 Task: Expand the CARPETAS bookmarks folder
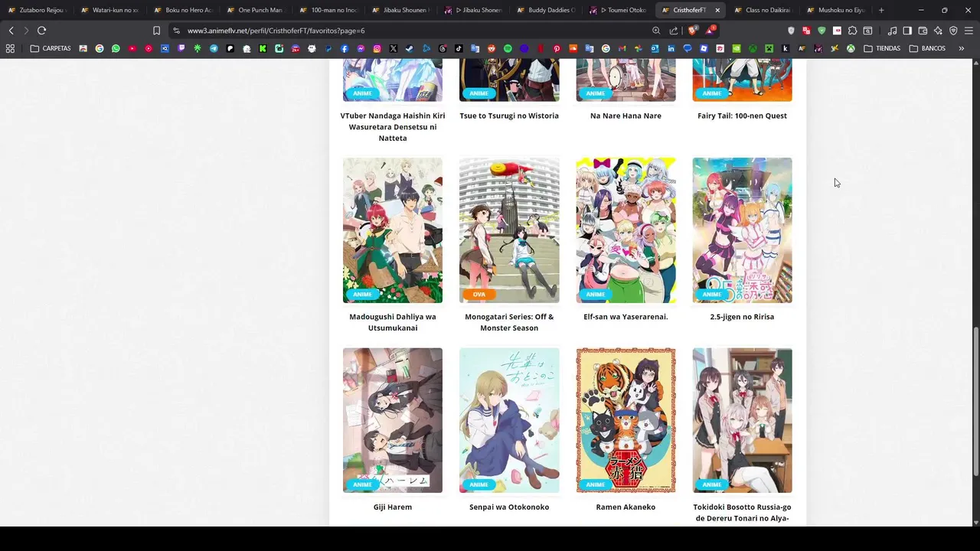tap(51, 48)
